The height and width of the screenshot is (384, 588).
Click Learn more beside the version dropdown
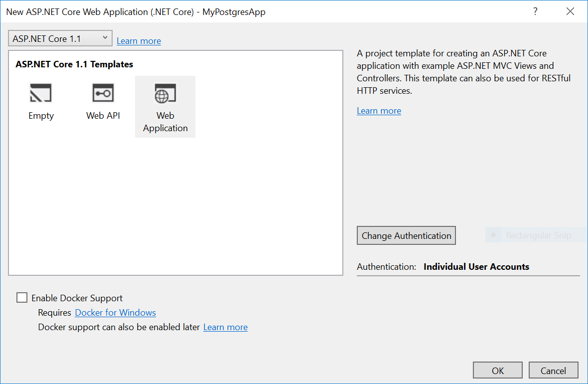pyautogui.click(x=139, y=41)
